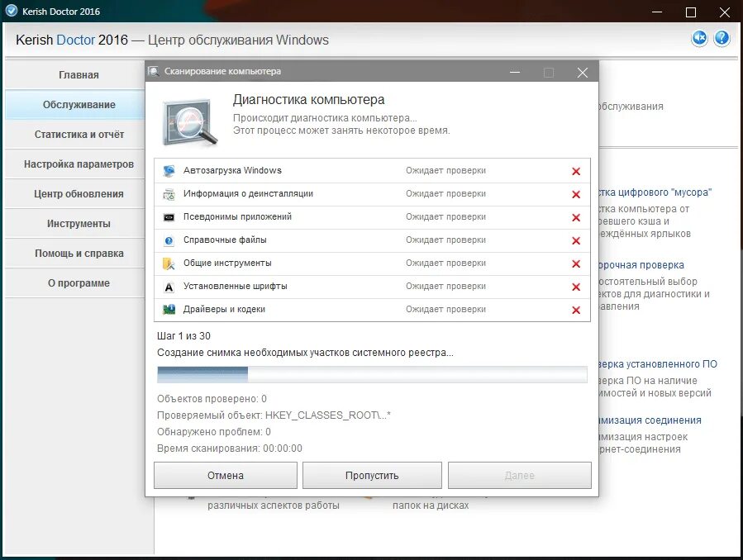The height and width of the screenshot is (560, 743).
Task: Click Ожидает проверки status for Драйверы и кодеки
Action: point(445,309)
